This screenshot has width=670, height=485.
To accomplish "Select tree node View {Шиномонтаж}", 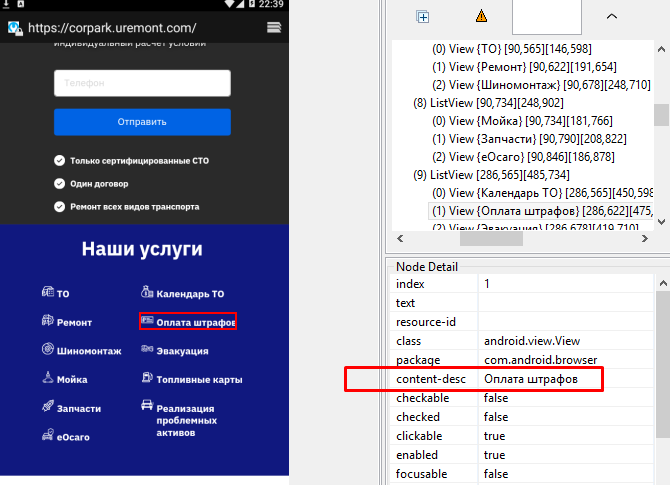I will pyautogui.click(x=541, y=85).
